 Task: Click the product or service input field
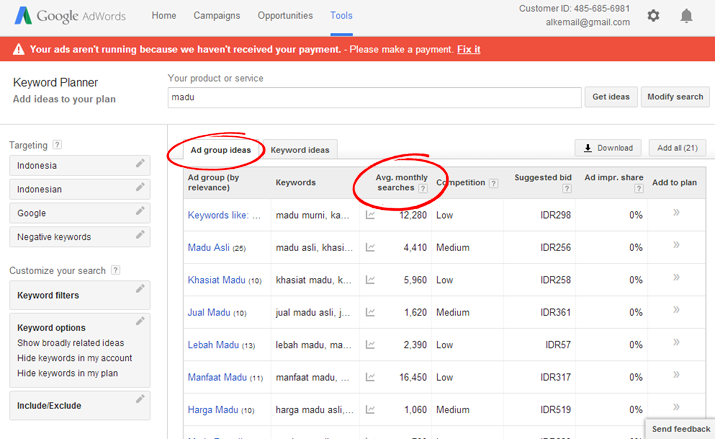(374, 97)
